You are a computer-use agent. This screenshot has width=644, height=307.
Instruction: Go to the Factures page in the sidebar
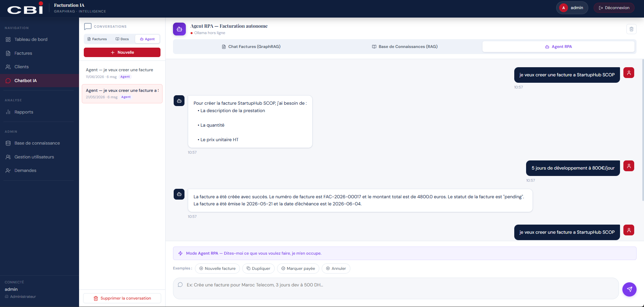pyautogui.click(x=39, y=53)
